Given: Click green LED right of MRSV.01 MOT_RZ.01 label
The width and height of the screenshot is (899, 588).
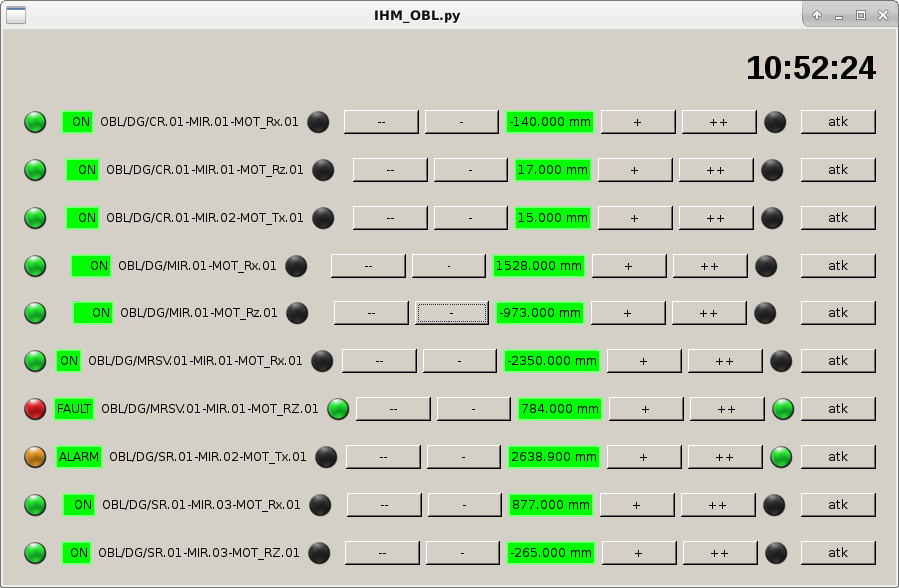Looking at the screenshot, I should [338, 409].
